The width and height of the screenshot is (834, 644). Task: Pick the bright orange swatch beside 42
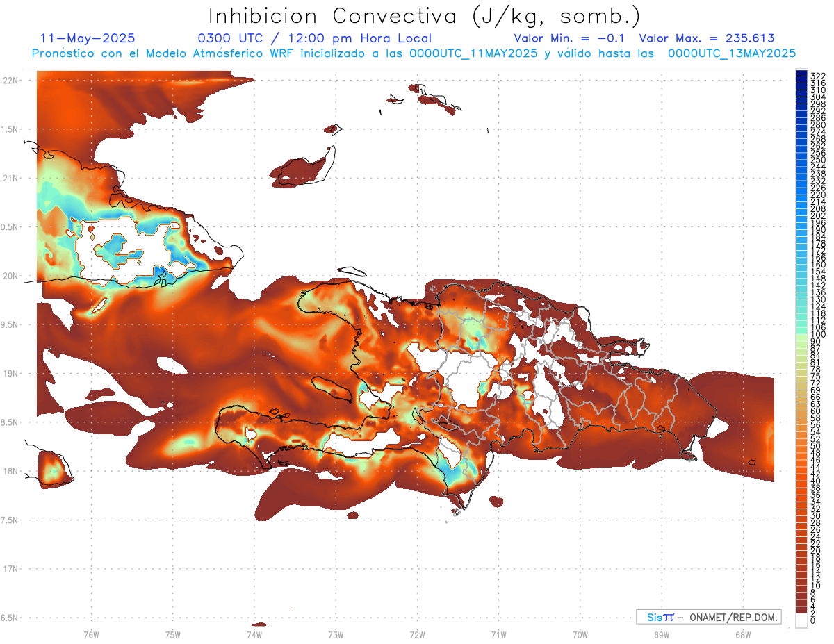coord(802,471)
